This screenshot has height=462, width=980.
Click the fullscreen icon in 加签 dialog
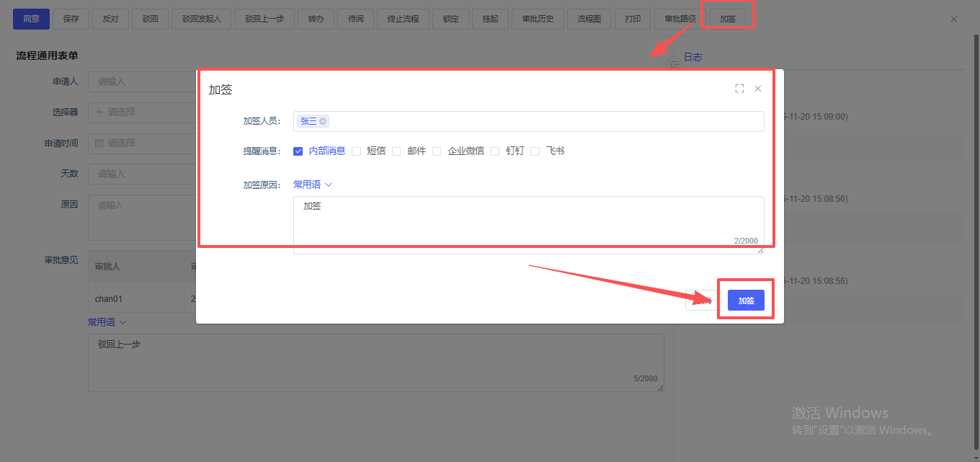click(739, 89)
